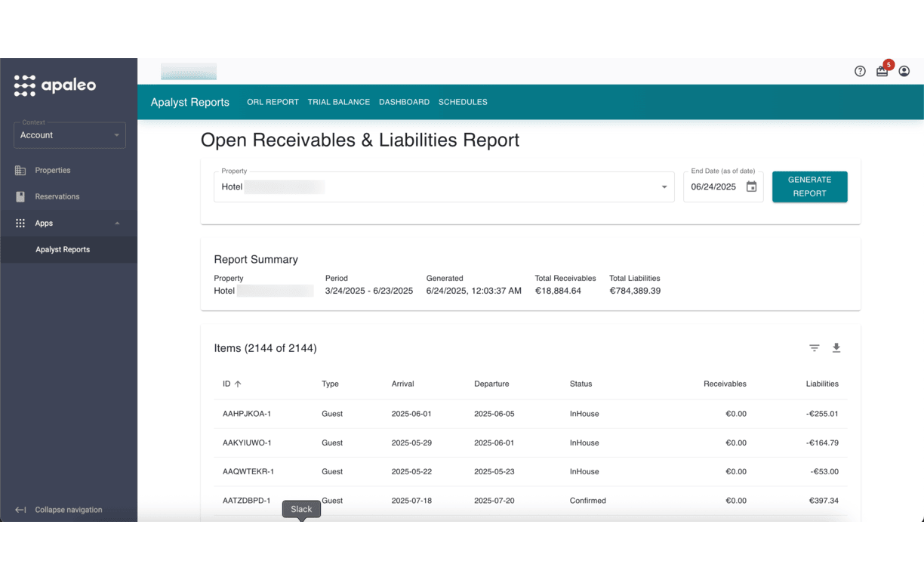
Task: Click liabilities value -€164.79
Action: [822, 443]
